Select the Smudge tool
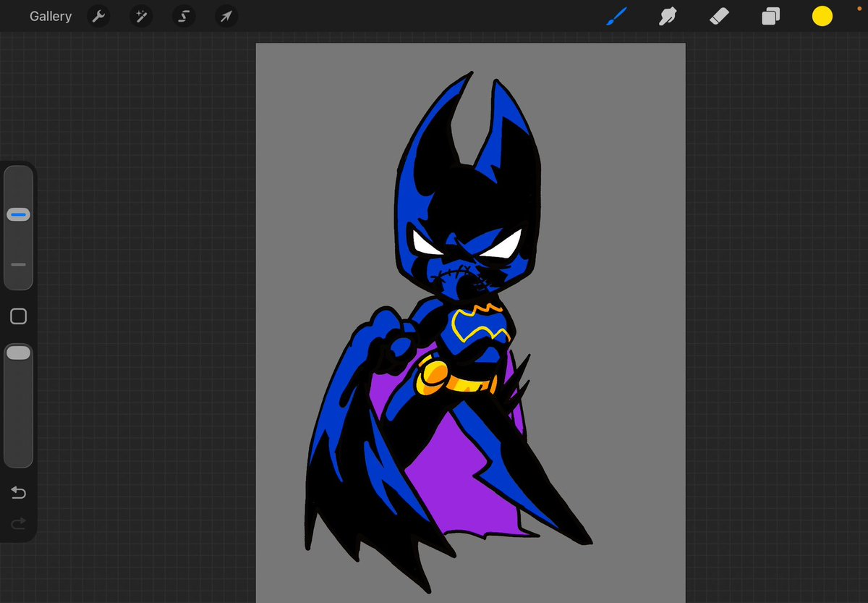 pos(668,16)
